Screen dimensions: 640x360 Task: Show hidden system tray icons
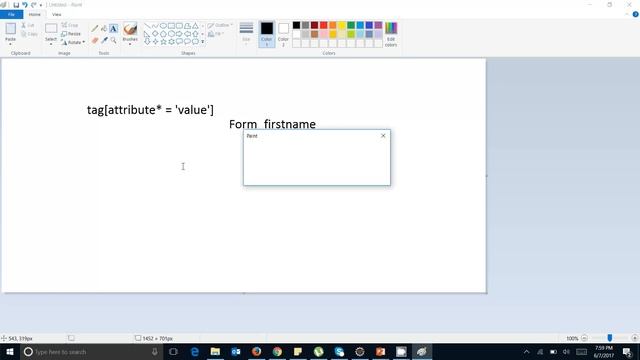click(527, 351)
